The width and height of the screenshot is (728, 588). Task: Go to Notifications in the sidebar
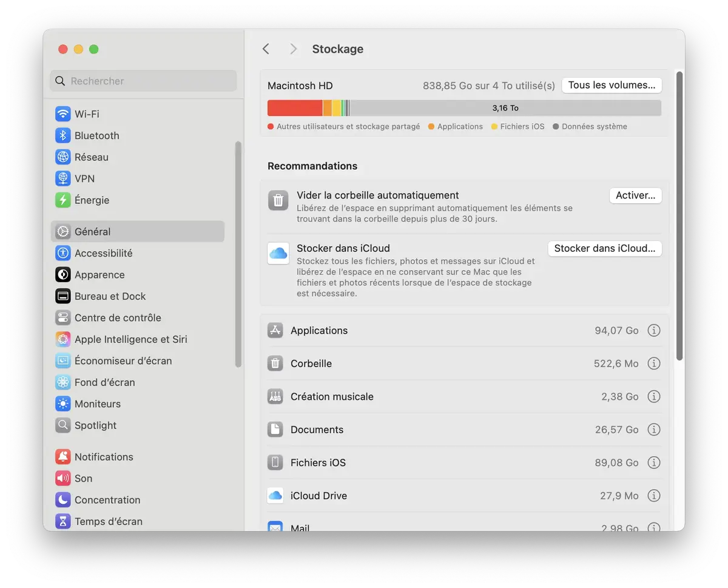click(x=103, y=457)
